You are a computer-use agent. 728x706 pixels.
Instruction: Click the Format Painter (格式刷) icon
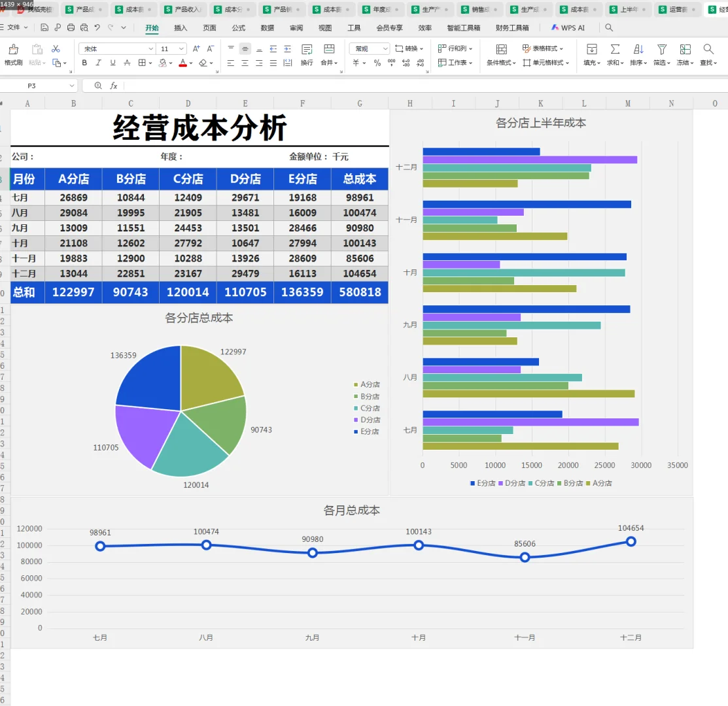[x=14, y=49]
